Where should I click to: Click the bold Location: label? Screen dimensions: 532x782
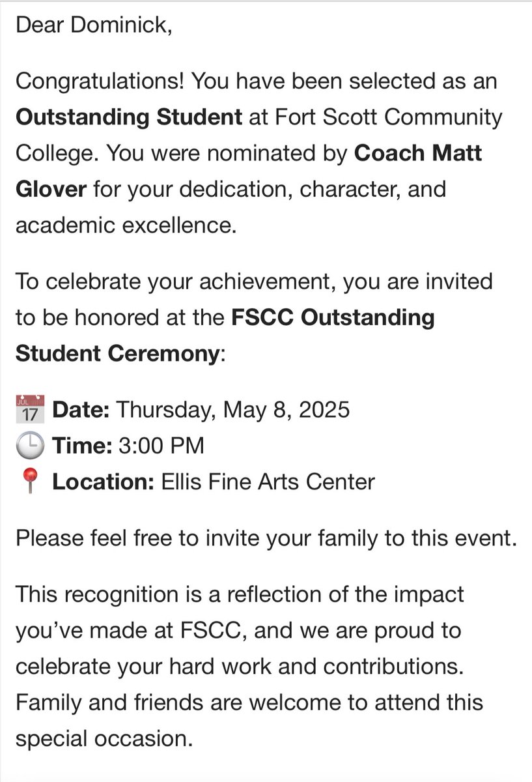[103, 482]
